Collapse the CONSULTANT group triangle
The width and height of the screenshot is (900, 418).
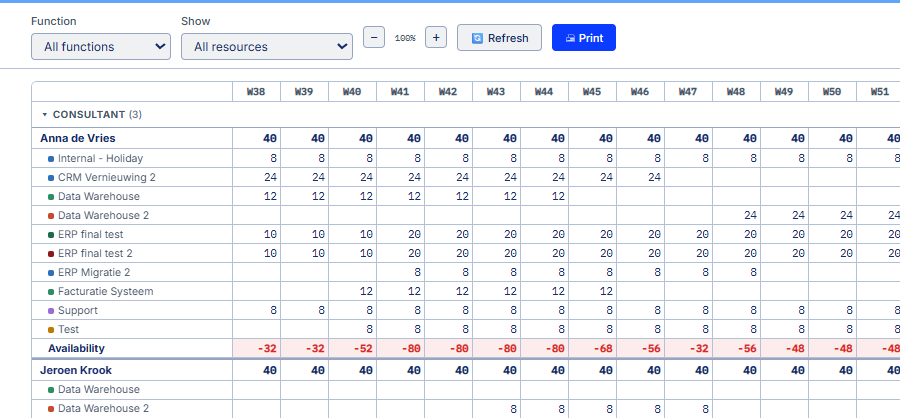tap(45, 115)
